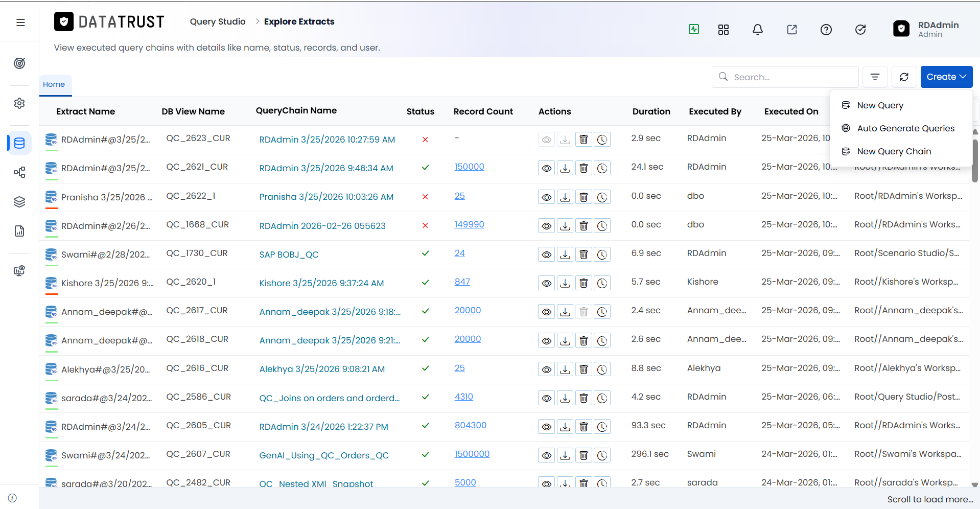The height and width of the screenshot is (509, 980).
Task: Open the monitoring screen sidebar icon
Action: tap(19, 271)
